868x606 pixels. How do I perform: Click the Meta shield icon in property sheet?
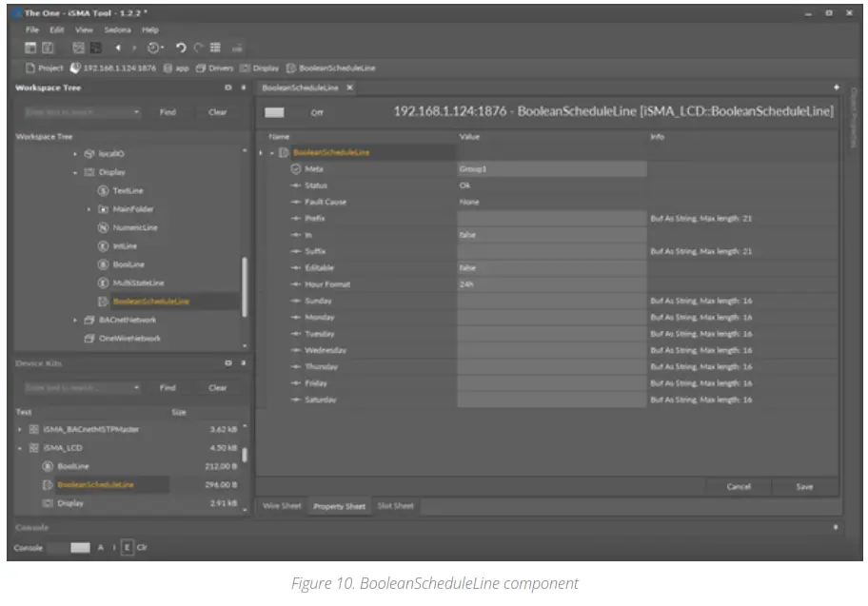(x=296, y=168)
